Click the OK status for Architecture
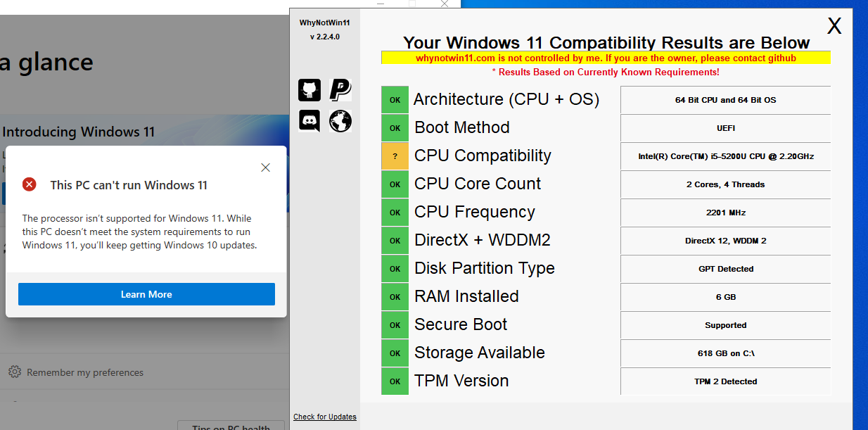868x430 pixels. pos(395,100)
